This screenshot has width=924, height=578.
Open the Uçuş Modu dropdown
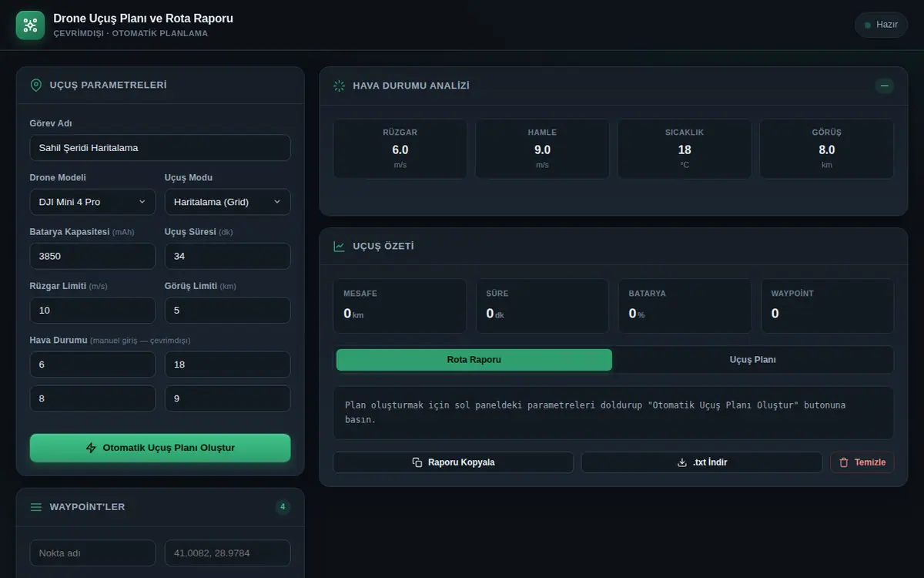coord(227,202)
